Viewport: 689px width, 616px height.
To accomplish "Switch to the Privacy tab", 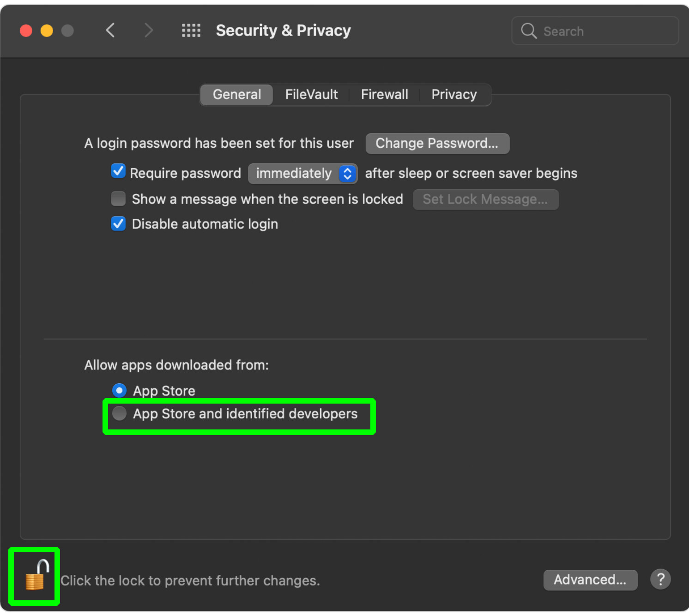I will 454,95.
